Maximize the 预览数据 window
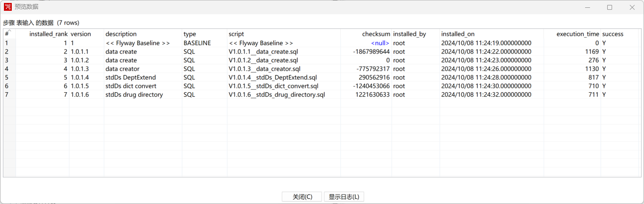644x204 pixels. (x=609, y=7)
